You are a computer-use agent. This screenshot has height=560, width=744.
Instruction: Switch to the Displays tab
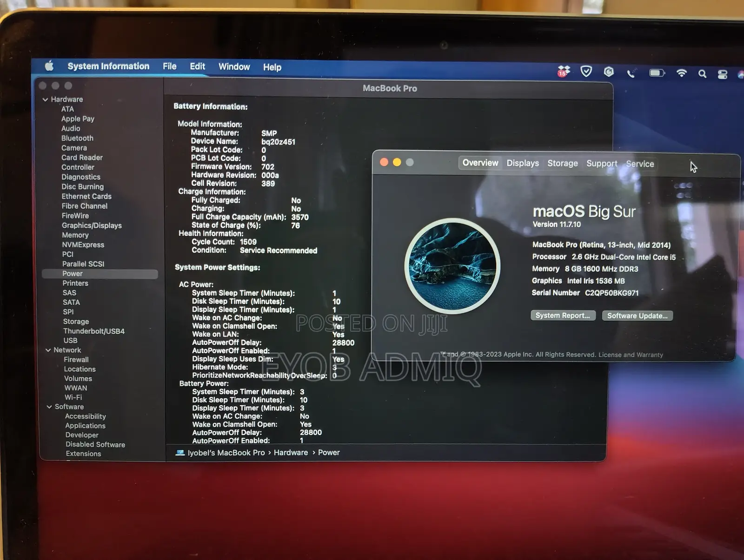523,163
